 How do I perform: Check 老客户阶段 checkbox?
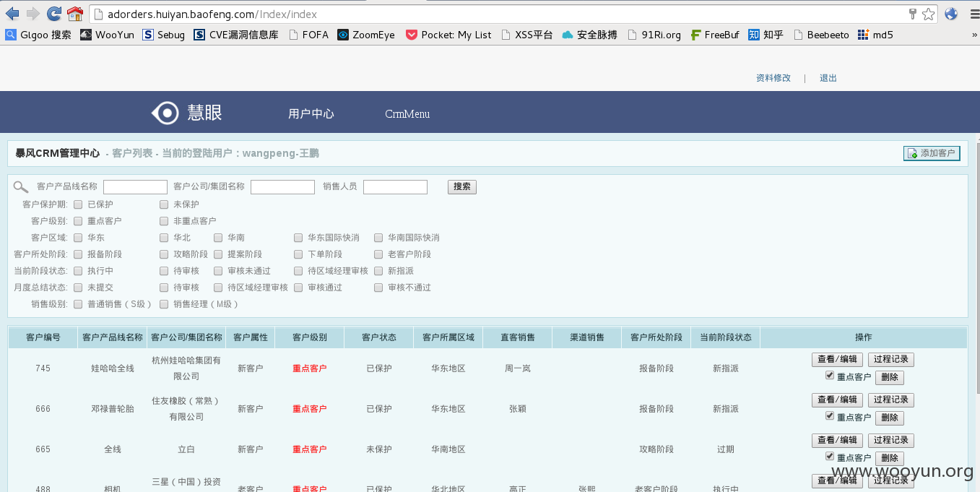(x=378, y=254)
